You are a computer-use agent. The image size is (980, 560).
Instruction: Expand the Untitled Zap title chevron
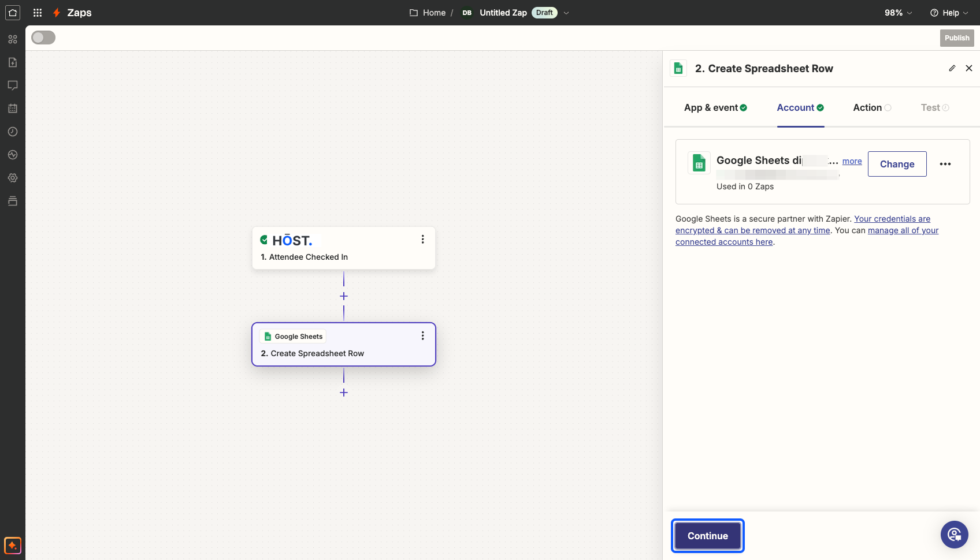(x=566, y=13)
